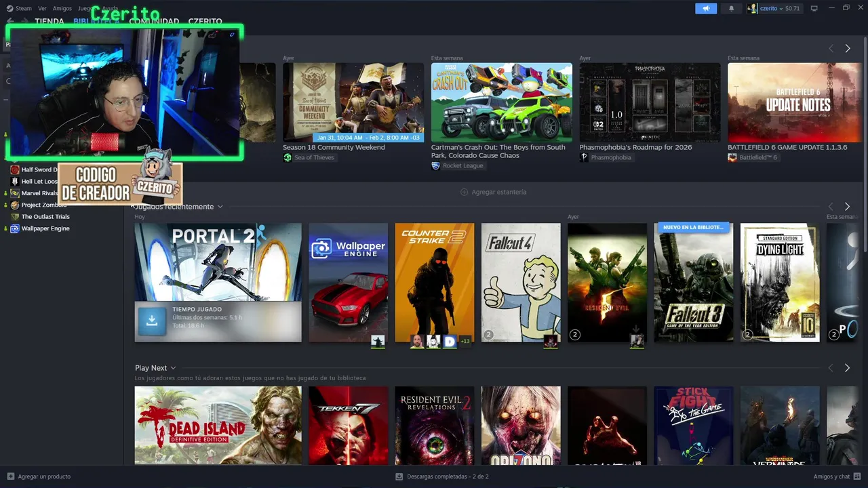The image size is (868, 488).
Task: Select Wallpaper Engine in sidebar list
Action: pos(45,228)
